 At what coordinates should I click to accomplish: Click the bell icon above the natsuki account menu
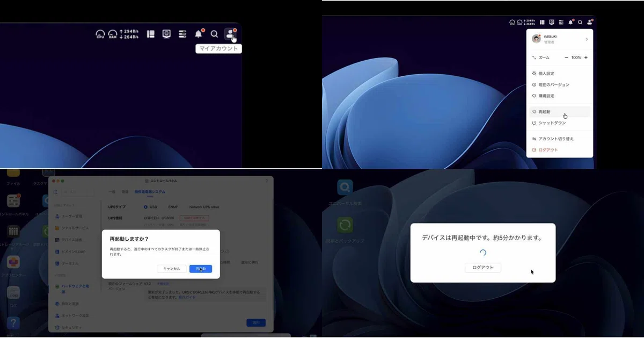pos(571,22)
